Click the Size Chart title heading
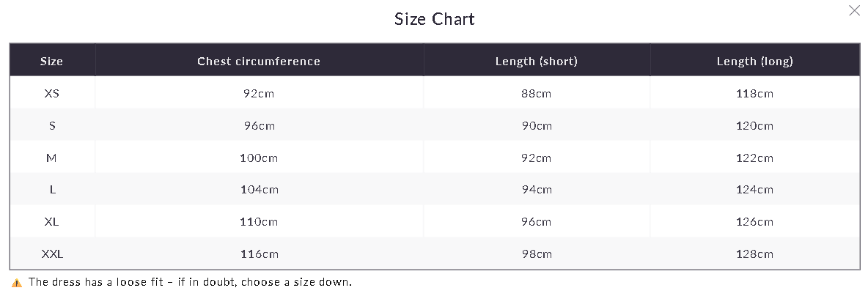Image resolution: width=868 pixels, height=296 pixels. coord(435,19)
